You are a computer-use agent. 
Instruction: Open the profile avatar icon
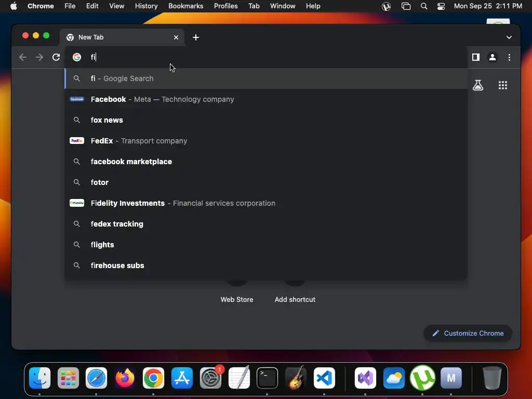coord(493,57)
